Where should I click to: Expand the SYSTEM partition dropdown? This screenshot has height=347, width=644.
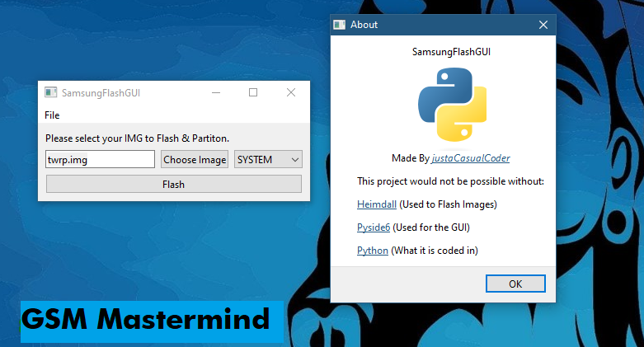tap(268, 159)
